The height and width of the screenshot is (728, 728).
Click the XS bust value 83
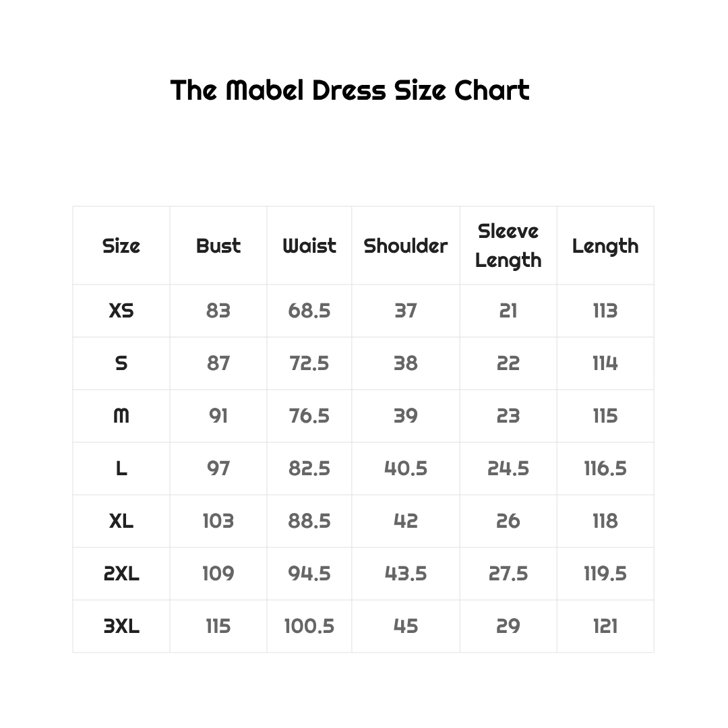(x=218, y=311)
